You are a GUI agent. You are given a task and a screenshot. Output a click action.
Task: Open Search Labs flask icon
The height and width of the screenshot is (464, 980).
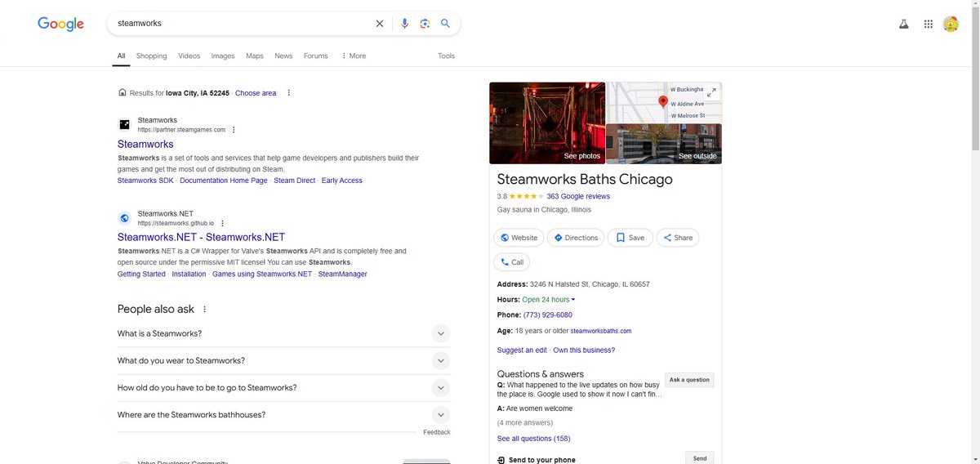(x=904, y=25)
